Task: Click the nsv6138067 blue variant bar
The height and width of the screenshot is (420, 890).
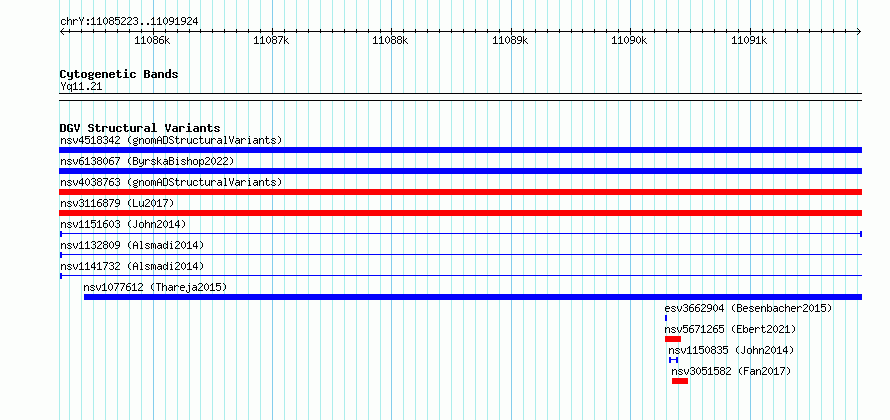Action: (460, 171)
